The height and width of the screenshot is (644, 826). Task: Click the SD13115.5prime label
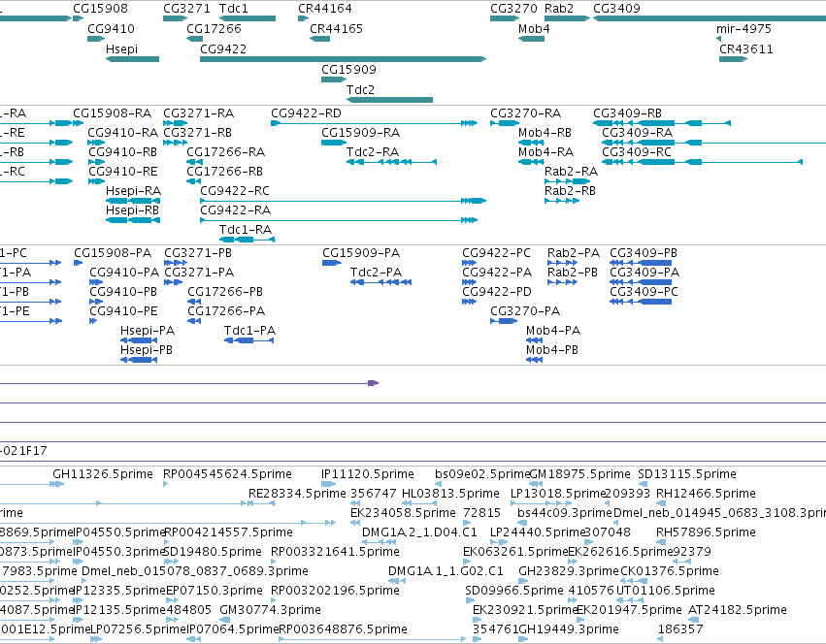(x=687, y=474)
